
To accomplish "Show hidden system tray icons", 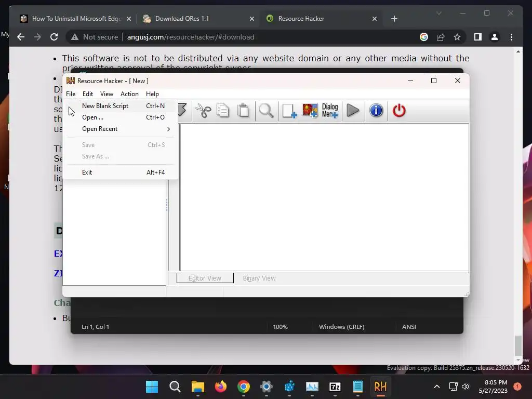I will click(x=437, y=387).
